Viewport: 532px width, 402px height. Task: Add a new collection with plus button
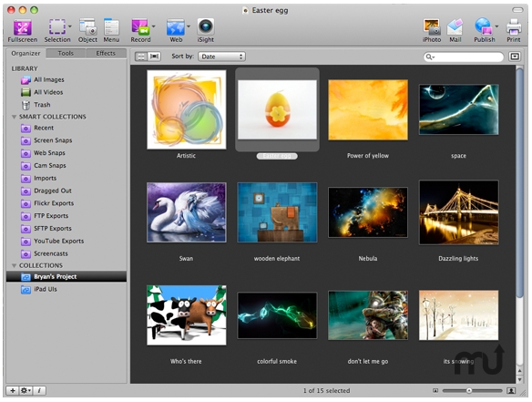(x=13, y=390)
